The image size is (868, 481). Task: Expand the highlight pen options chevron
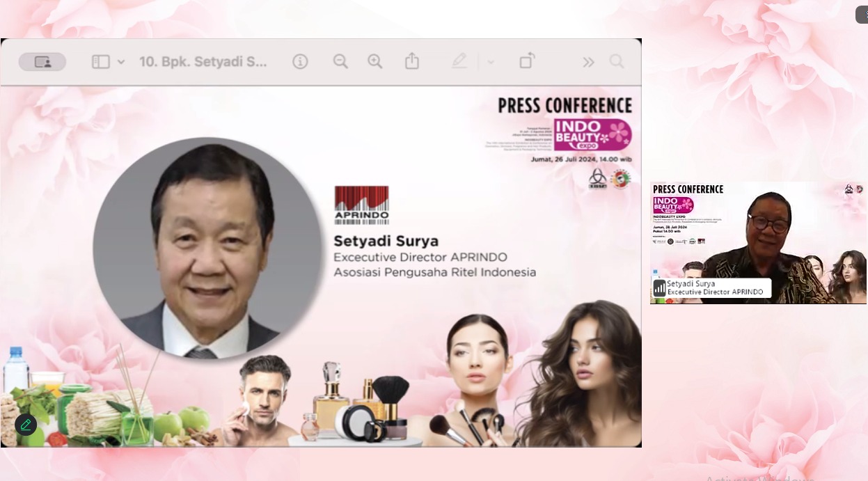coord(491,62)
